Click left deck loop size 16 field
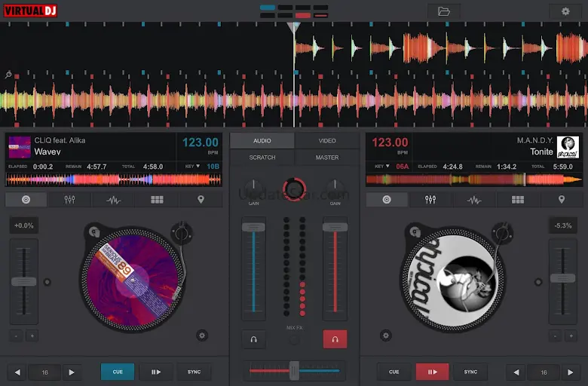Image resolution: width=588 pixels, height=386 pixels. point(44,372)
